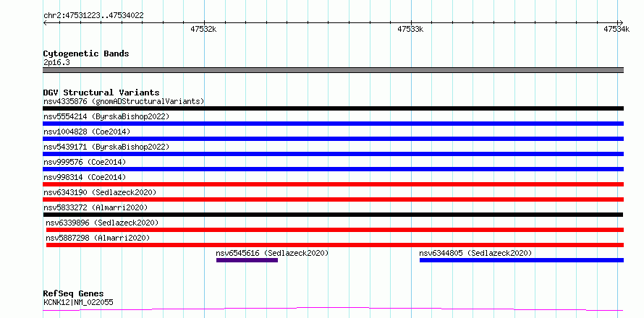Select the magenta KCNK12 gene line

(333, 309)
